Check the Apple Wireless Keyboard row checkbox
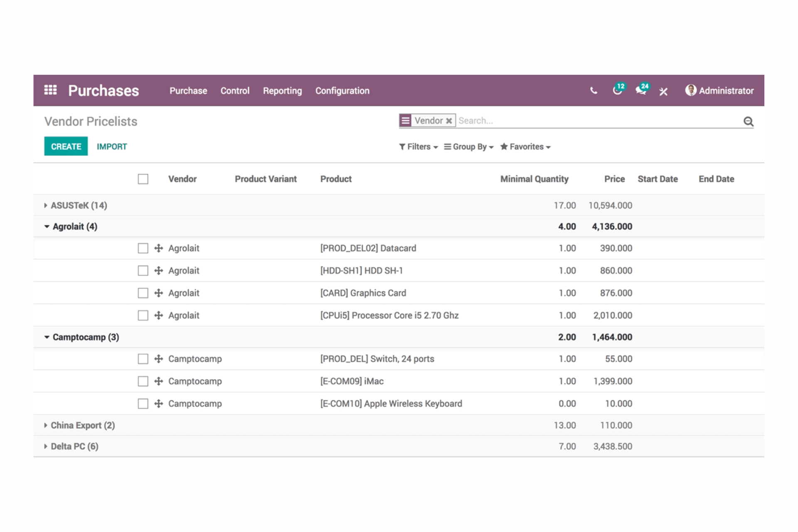This screenshot has height=532, width=798. click(143, 404)
